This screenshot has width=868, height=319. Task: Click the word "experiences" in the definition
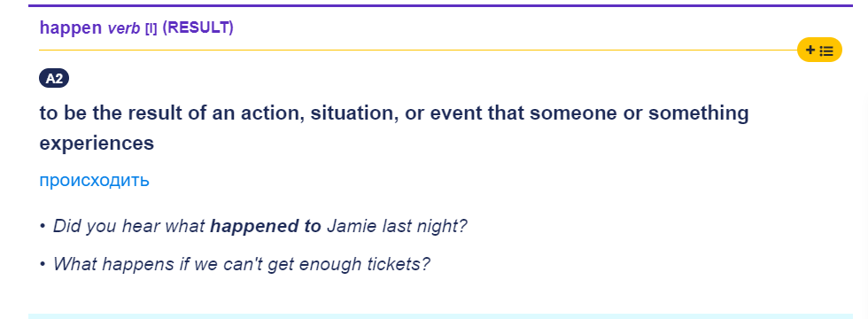(97, 144)
